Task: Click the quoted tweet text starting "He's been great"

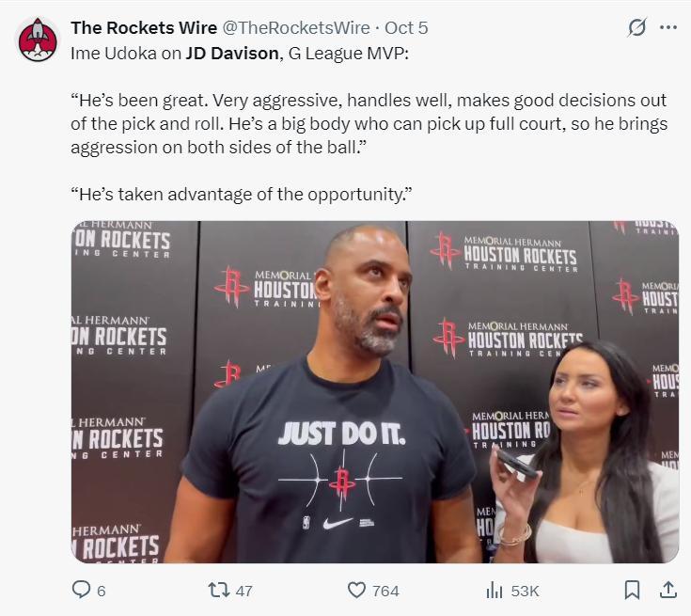Action: (x=369, y=124)
